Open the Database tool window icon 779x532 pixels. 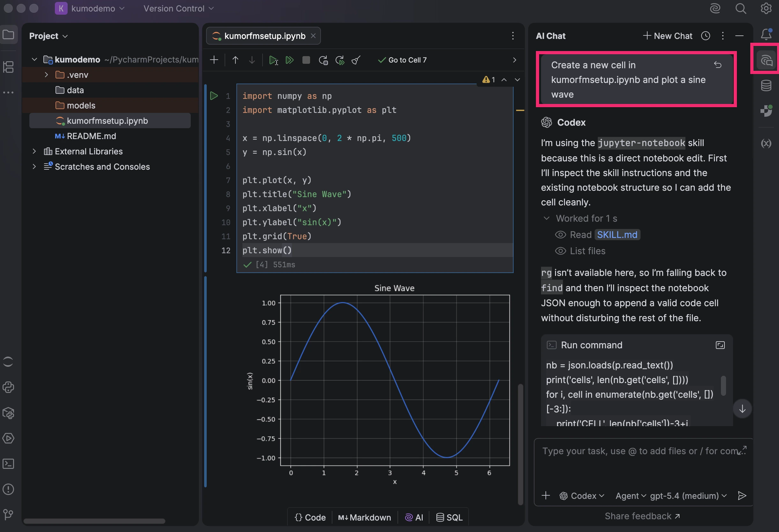[766, 85]
